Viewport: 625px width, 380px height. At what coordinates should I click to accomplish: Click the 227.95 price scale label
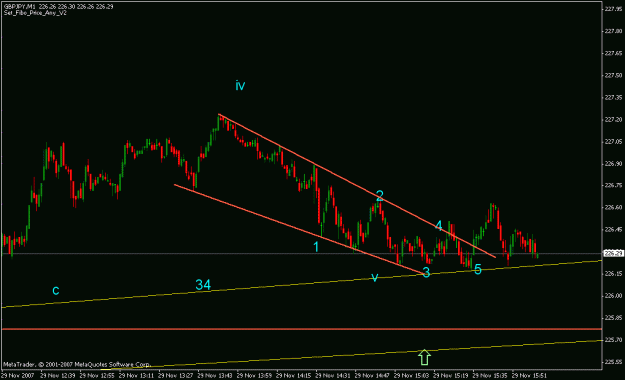613,9
